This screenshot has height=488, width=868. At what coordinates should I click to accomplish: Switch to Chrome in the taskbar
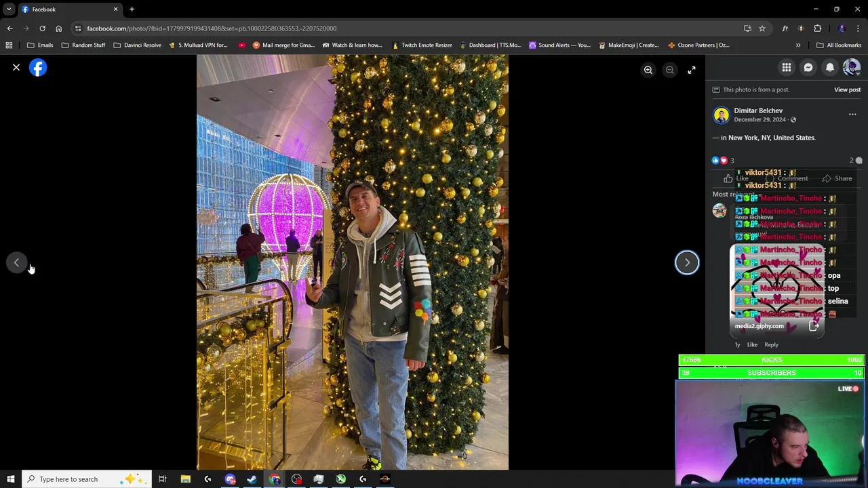[275, 479]
